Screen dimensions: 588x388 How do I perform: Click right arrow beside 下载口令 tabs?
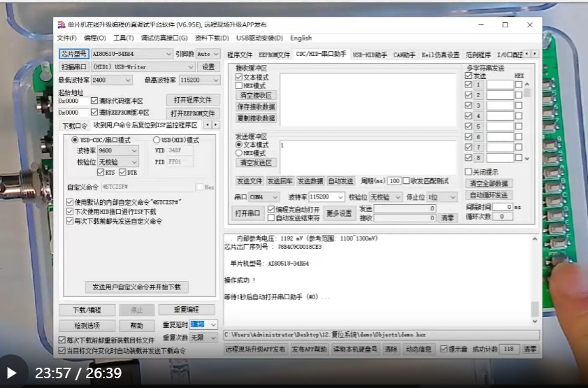pos(215,125)
